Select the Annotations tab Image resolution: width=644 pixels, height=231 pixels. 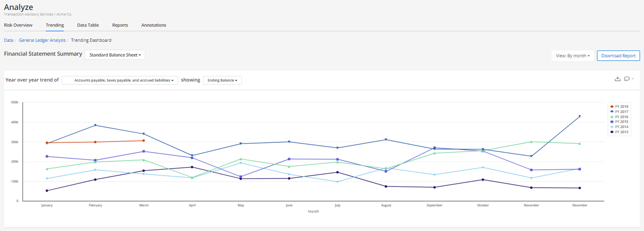tap(154, 25)
